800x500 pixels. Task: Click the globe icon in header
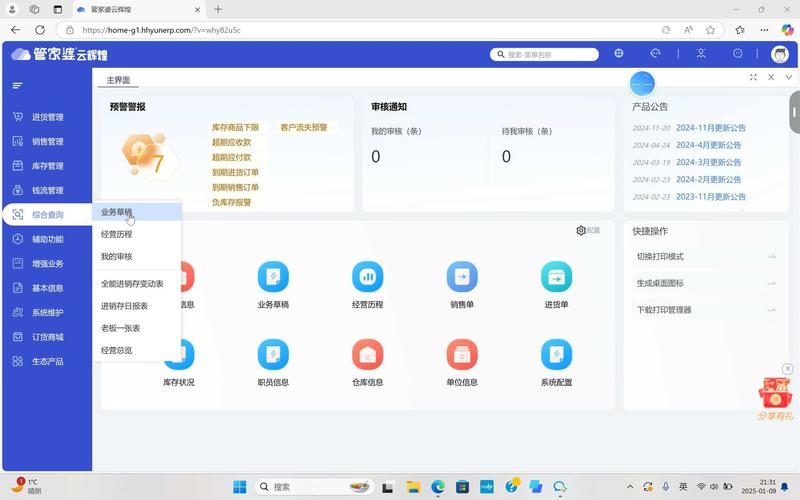pos(619,53)
